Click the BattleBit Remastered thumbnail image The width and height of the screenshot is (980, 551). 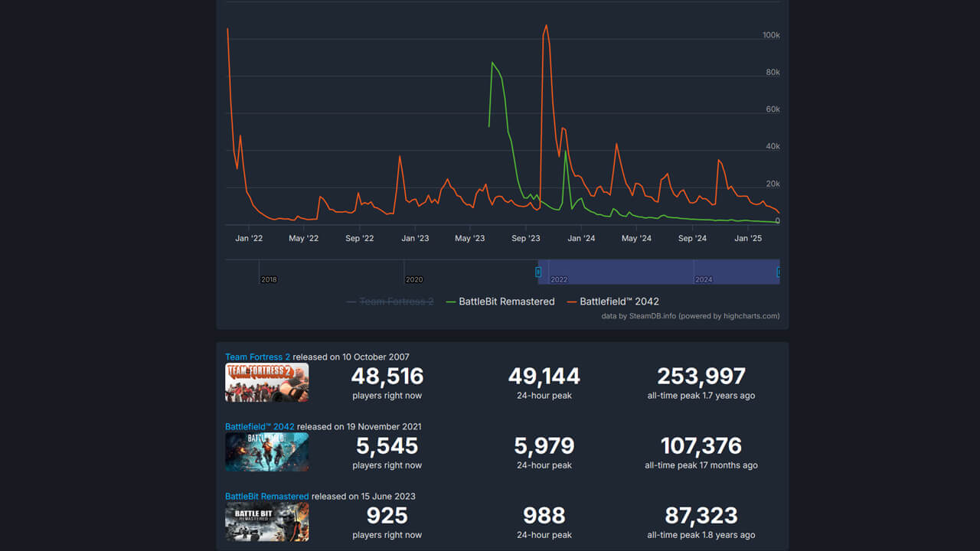(x=266, y=522)
